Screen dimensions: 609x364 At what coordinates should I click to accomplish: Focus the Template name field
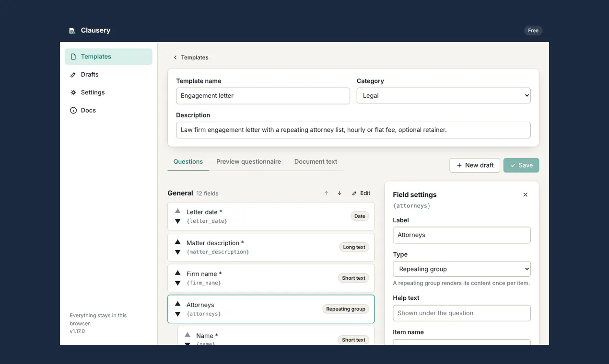(263, 96)
